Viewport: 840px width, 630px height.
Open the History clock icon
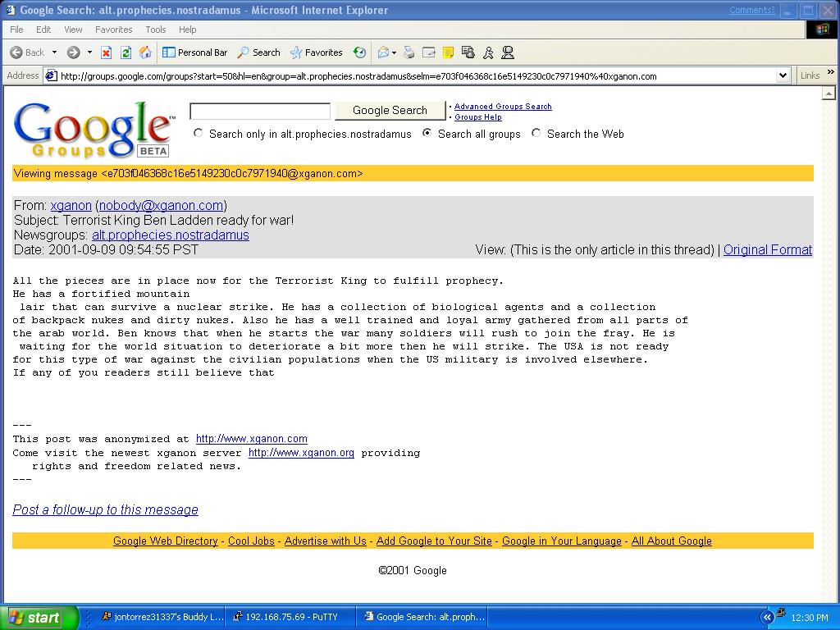(359, 52)
